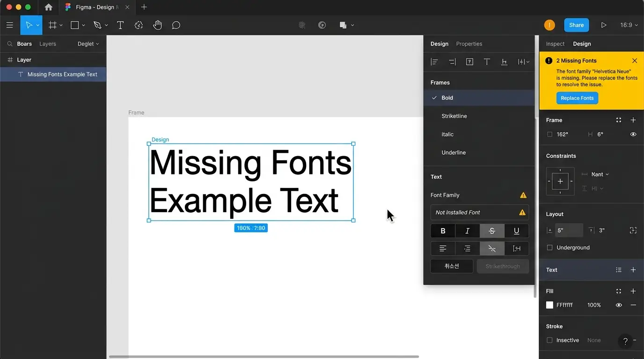Click the horizontal scrollbar below the canvas
The width and height of the screenshot is (644, 359).
pyautogui.click(x=264, y=357)
